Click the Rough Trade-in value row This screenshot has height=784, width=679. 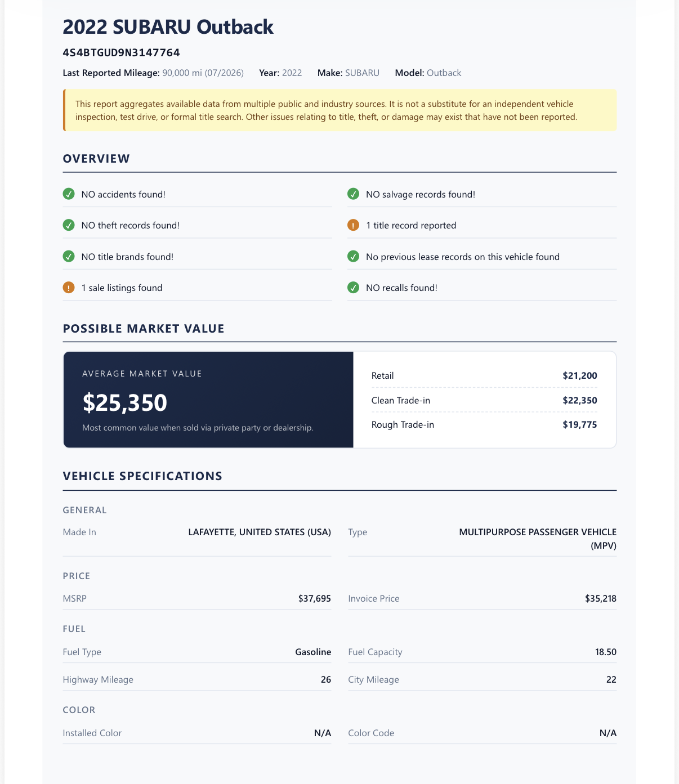coord(484,424)
